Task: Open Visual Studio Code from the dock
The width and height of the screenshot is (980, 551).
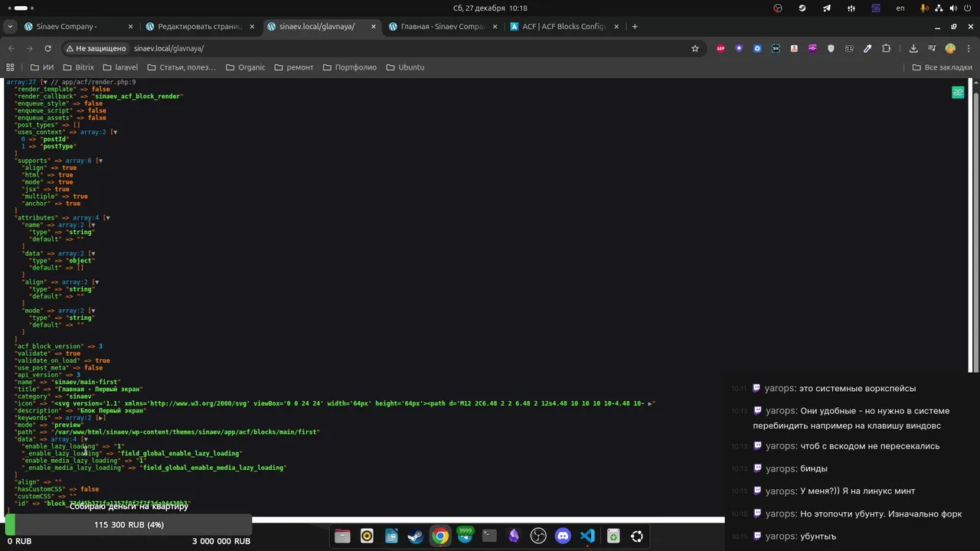Action: click(587, 536)
